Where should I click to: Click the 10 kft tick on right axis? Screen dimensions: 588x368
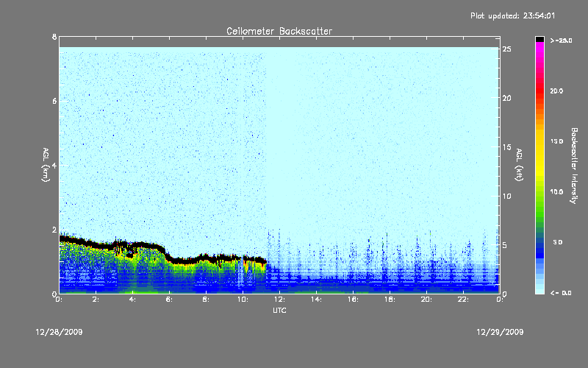pyautogui.click(x=506, y=196)
